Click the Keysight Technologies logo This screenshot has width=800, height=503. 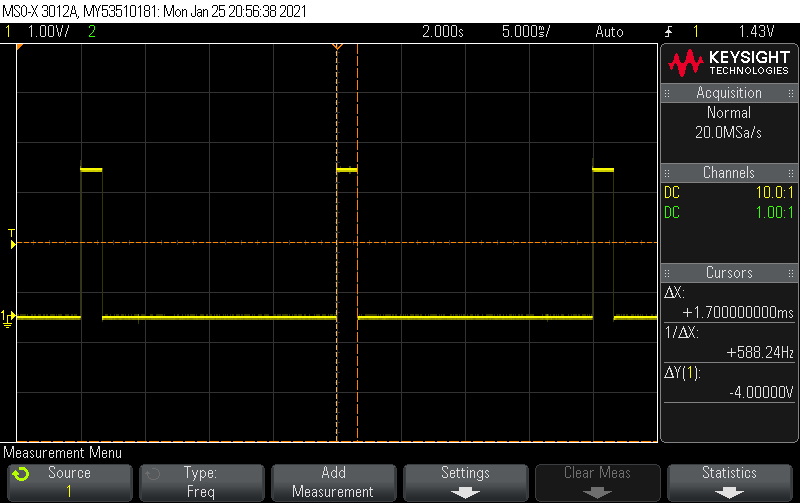(729, 63)
